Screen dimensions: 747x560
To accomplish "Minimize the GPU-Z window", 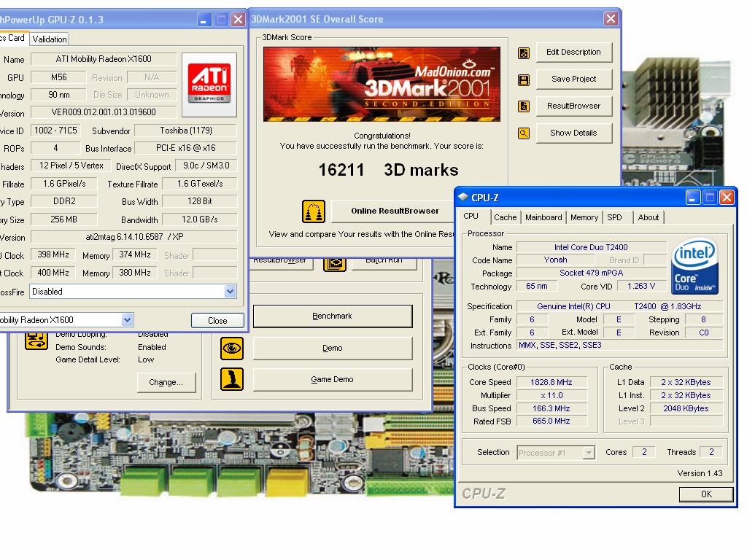I will pyautogui.click(x=204, y=20).
